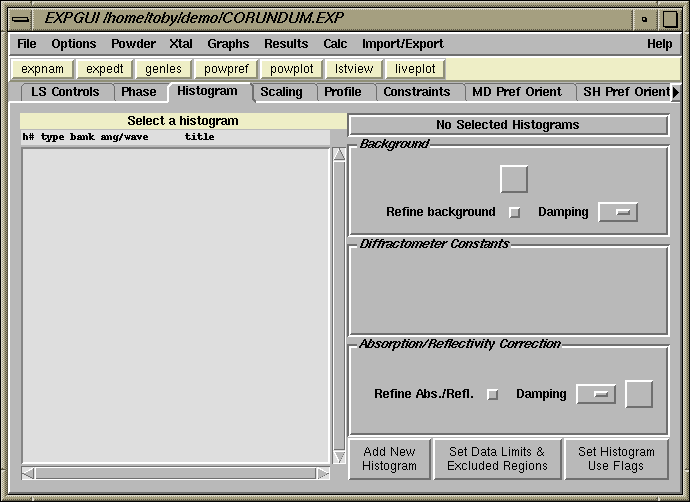Toggle the Refine background checkbox
This screenshot has height=502, width=690.
tap(514, 213)
